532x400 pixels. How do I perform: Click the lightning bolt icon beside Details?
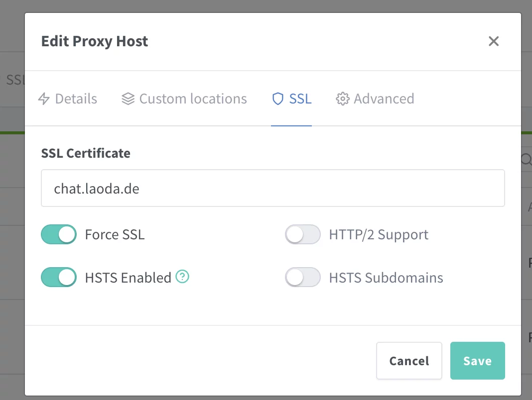click(44, 99)
